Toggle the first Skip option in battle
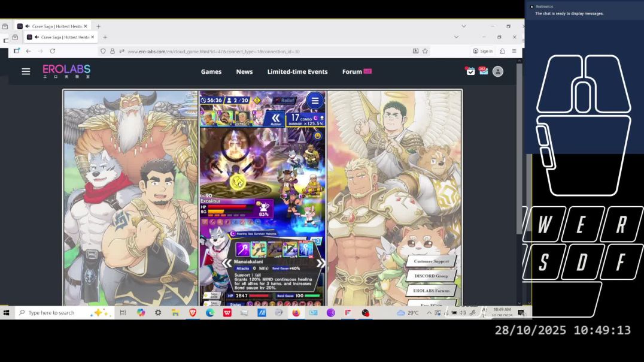 tap(213, 295)
